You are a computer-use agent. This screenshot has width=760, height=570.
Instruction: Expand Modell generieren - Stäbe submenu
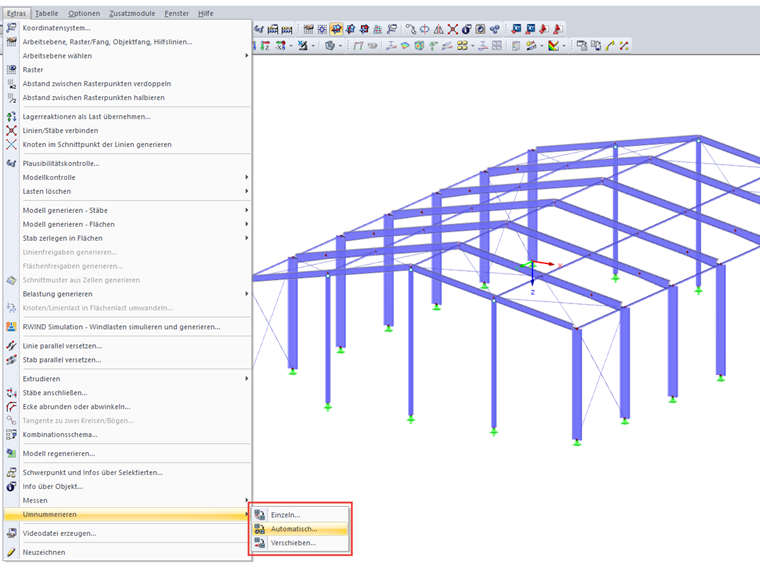click(127, 210)
